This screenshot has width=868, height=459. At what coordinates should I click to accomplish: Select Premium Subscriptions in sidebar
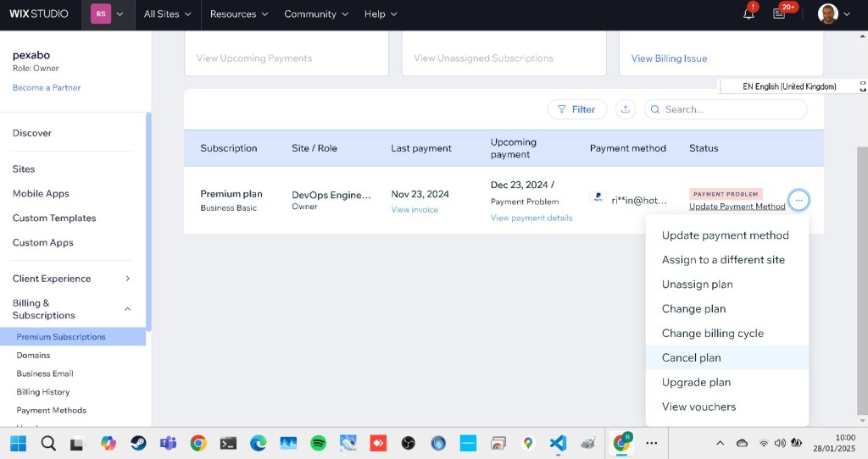click(73, 336)
